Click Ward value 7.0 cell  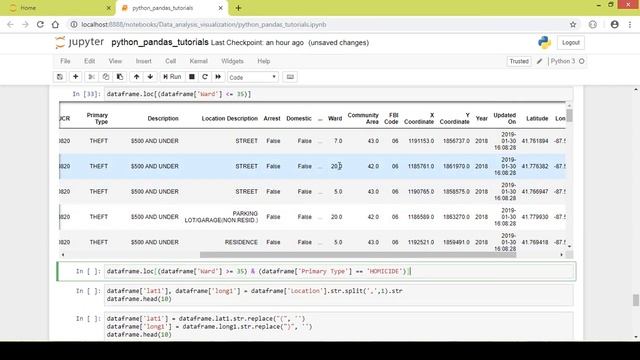(x=338, y=141)
